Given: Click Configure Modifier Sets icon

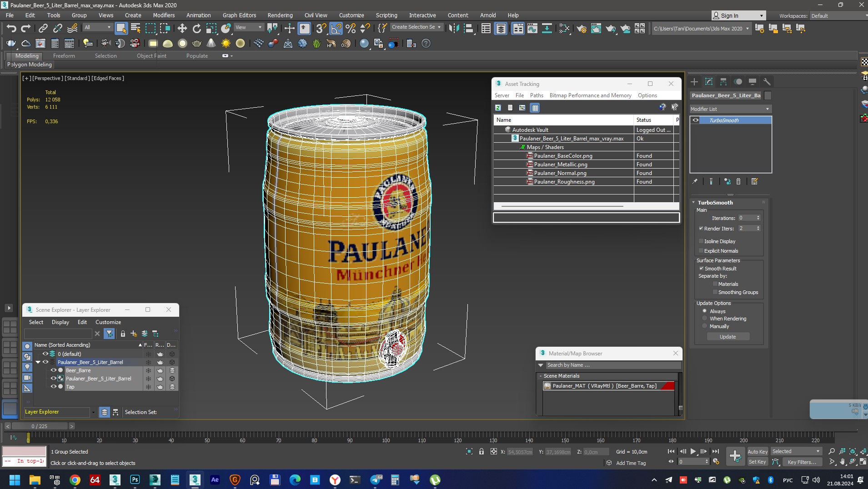Looking at the screenshot, I should click(755, 181).
